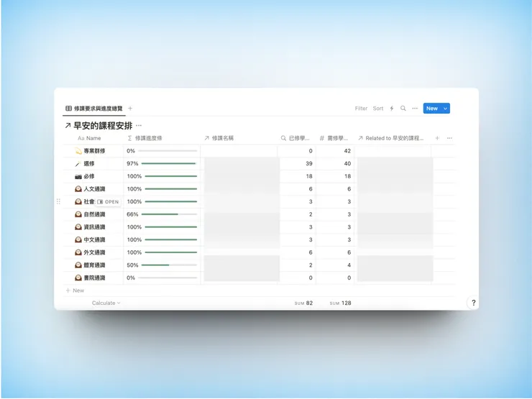
Task: Open the three-dots menu beside 早安的課程安排
Action: [x=139, y=126]
